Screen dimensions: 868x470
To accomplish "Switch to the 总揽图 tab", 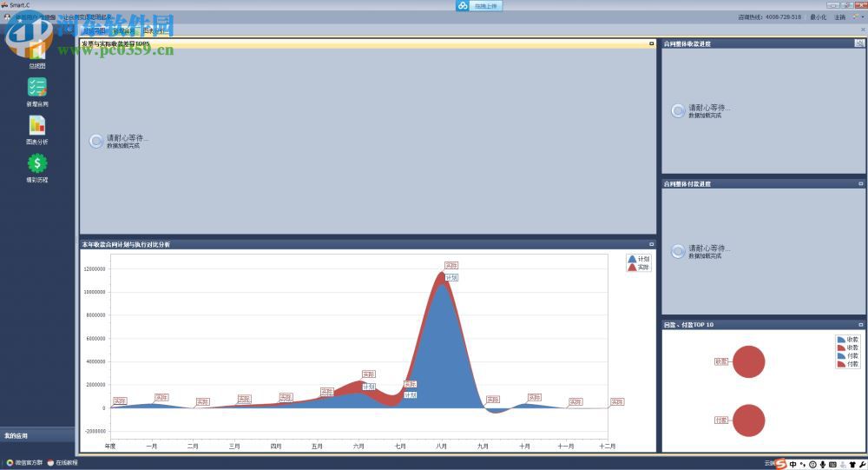I will pyautogui.click(x=94, y=31).
